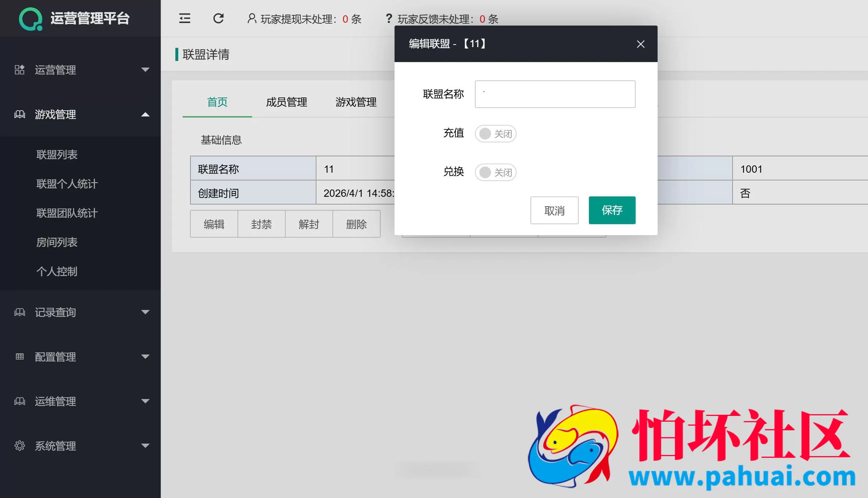Click the 解封 button
868x498 pixels.
[x=309, y=224]
